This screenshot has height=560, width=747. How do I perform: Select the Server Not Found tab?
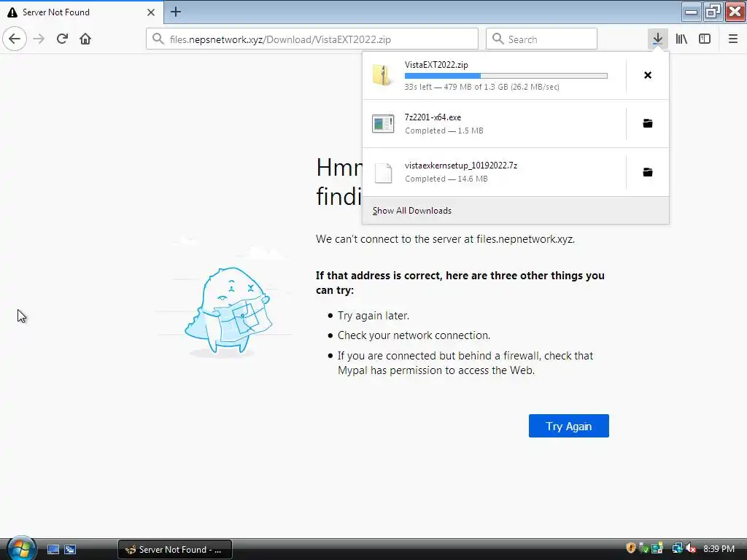coord(82,12)
